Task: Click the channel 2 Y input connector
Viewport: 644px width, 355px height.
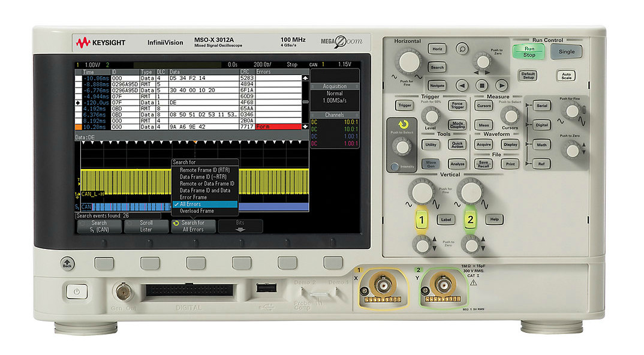Action: click(444, 284)
